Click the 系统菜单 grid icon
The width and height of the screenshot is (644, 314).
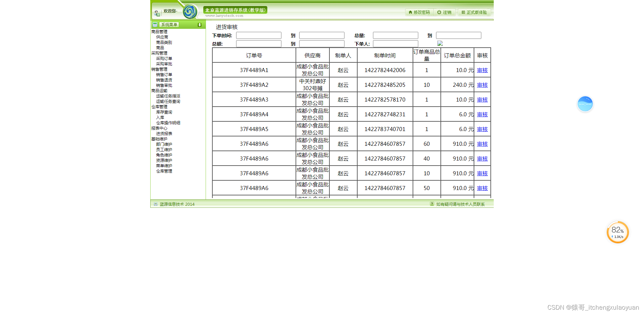[x=155, y=24]
